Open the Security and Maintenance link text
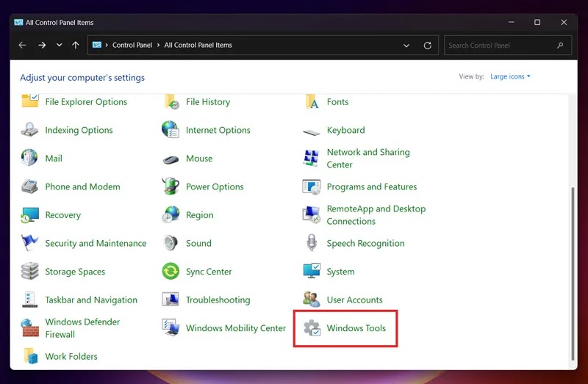 coord(96,243)
